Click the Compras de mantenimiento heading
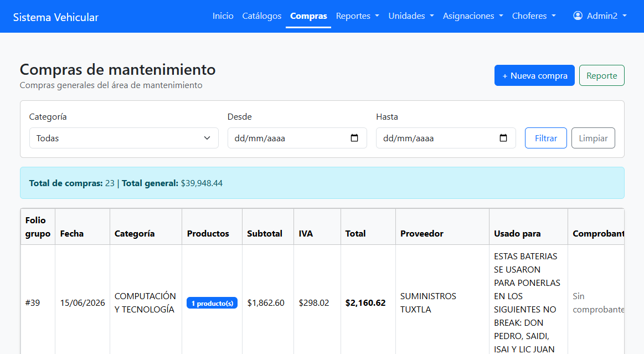The height and width of the screenshot is (354, 644). pyautogui.click(x=117, y=69)
